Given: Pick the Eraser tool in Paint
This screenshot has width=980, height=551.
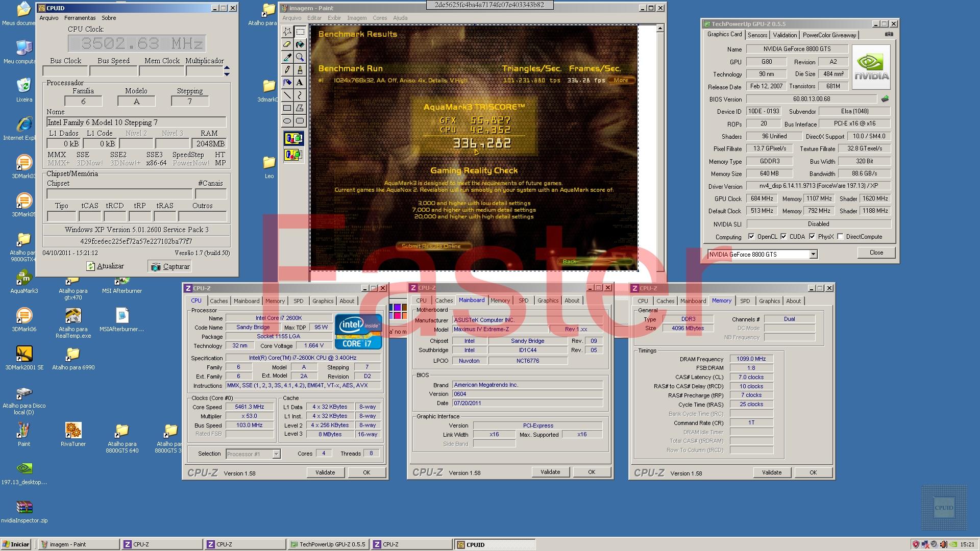Looking at the screenshot, I should 287,44.
